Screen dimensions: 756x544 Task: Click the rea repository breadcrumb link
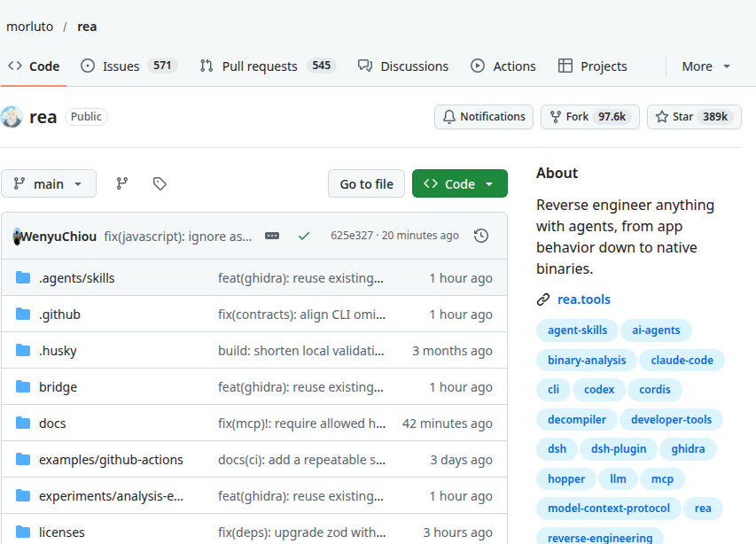click(x=87, y=27)
